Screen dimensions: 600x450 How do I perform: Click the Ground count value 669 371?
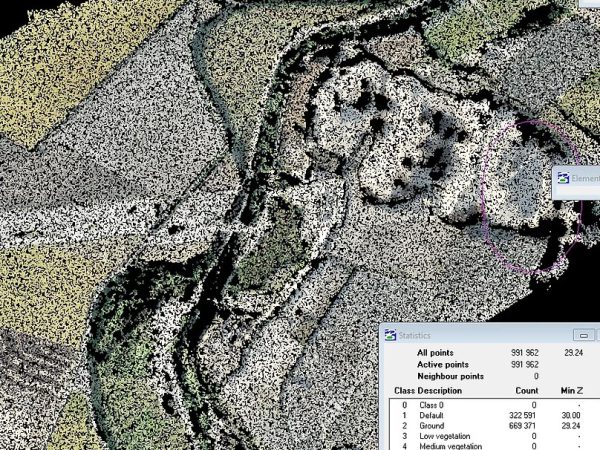(x=521, y=426)
